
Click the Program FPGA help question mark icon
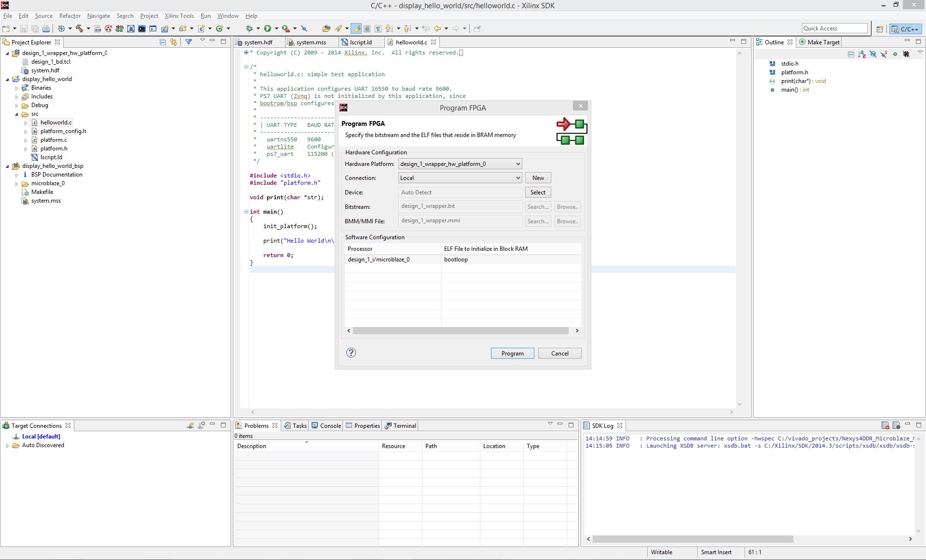pyautogui.click(x=351, y=353)
